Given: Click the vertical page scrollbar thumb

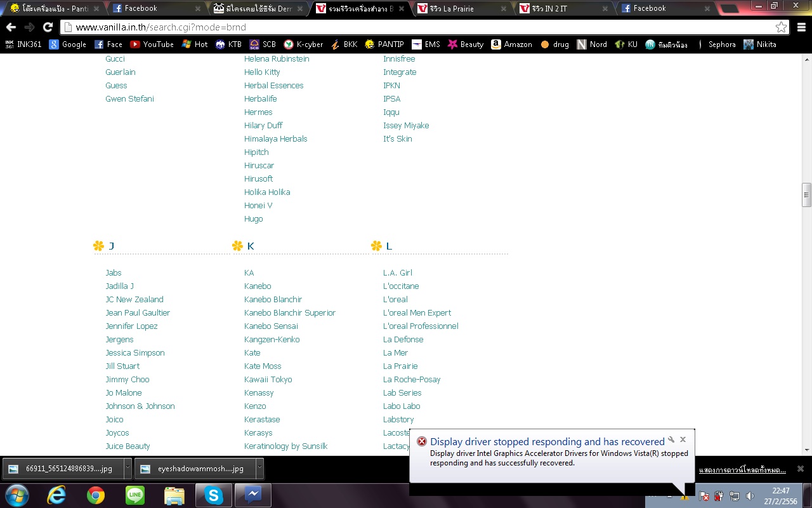Looking at the screenshot, I should click(x=806, y=195).
